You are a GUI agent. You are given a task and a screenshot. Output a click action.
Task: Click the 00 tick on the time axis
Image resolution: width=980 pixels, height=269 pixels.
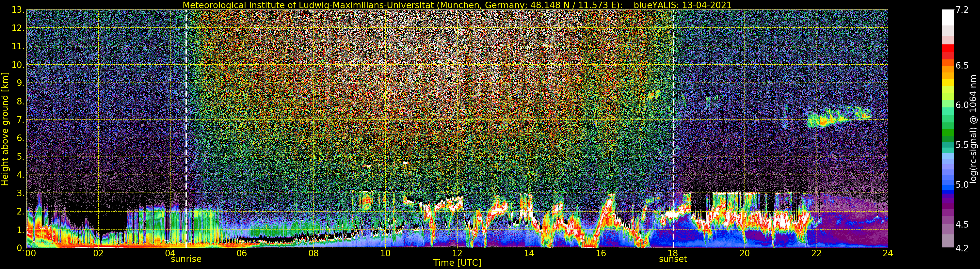[x=30, y=253]
